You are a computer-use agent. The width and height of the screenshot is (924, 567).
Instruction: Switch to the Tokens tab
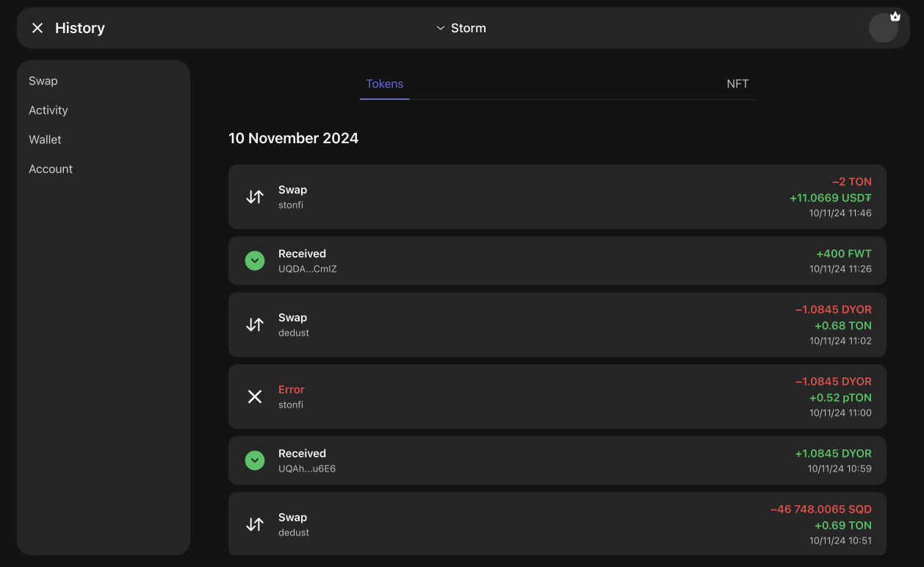coord(385,84)
